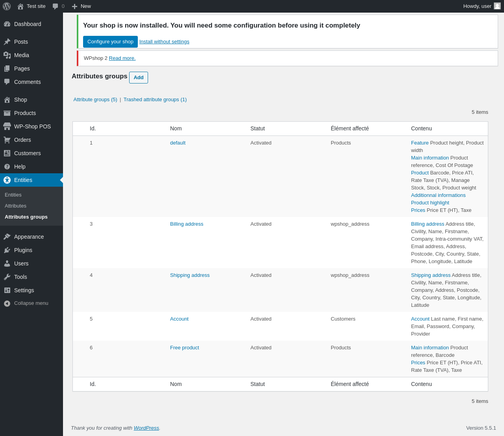Click the top Statut column header
Image resolution: width=504 pixels, height=436 pixels.
click(258, 128)
